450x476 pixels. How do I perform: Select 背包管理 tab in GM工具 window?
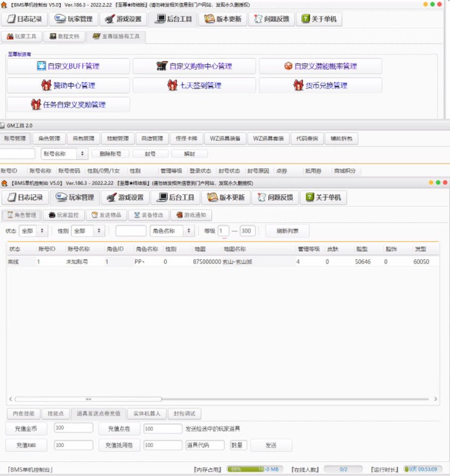[84, 139]
